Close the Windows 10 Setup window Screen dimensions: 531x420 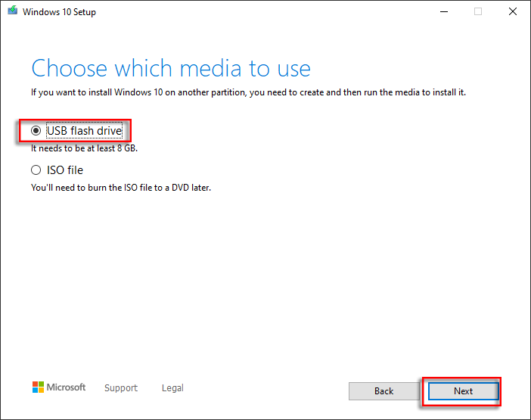click(513, 12)
